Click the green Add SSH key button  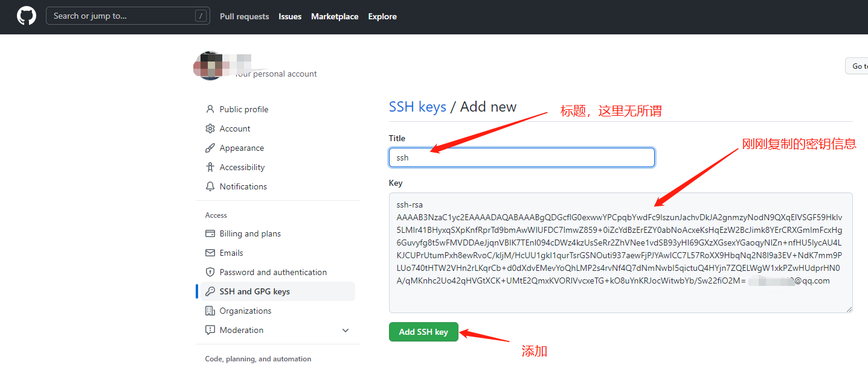coord(423,332)
